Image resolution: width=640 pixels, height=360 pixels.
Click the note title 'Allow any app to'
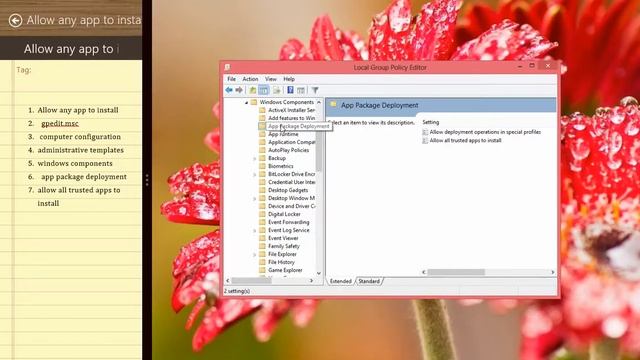pyautogui.click(x=69, y=49)
